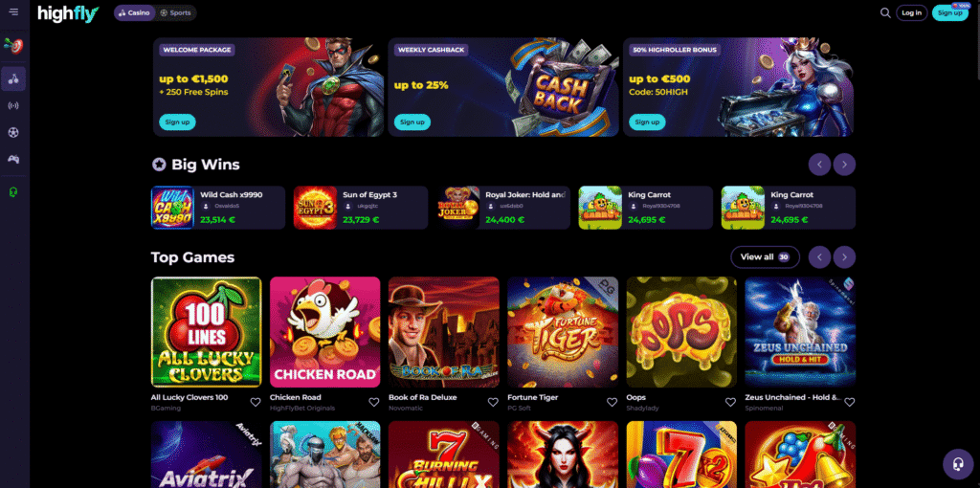Switch to the Sports tab

point(176,12)
